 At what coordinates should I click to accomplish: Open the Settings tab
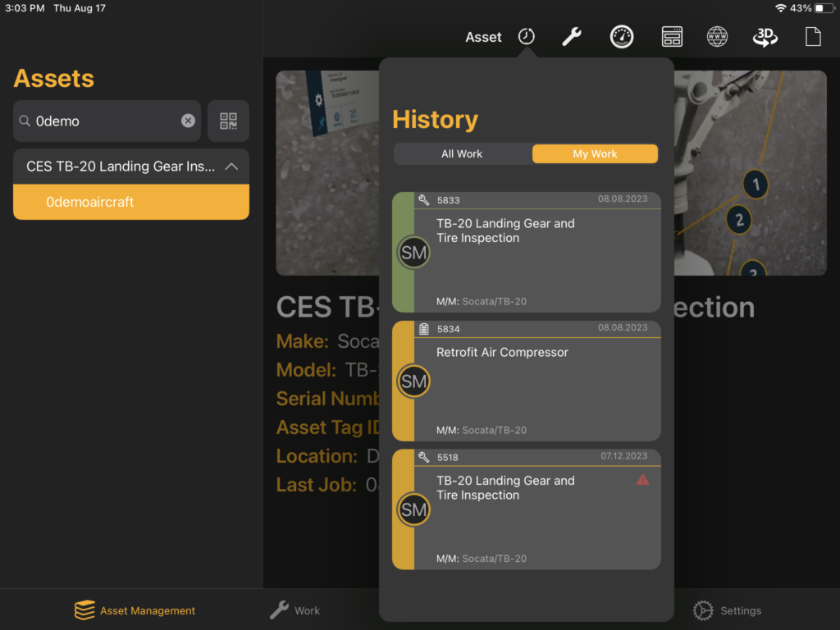tap(728, 610)
